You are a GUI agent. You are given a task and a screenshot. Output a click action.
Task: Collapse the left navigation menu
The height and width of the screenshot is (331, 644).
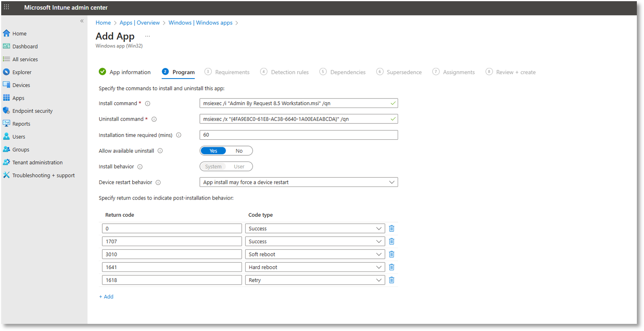[82, 21]
